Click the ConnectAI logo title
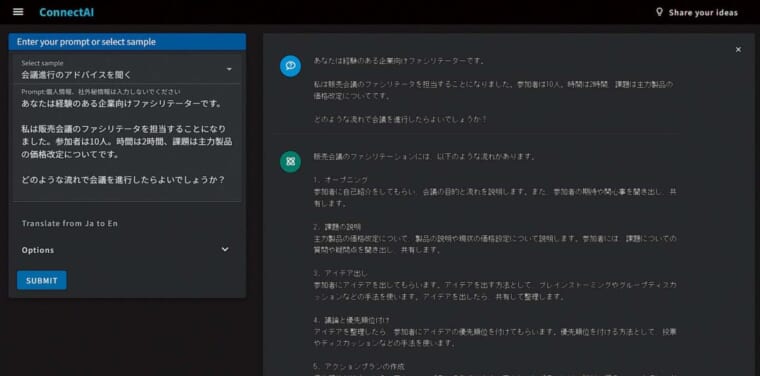The height and width of the screenshot is (376, 760). click(66, 13)
